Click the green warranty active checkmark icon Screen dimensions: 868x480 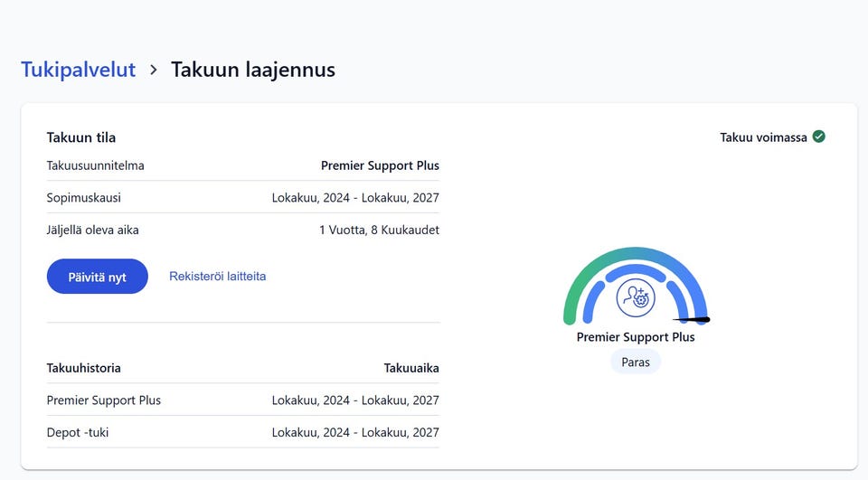(819, 136)
